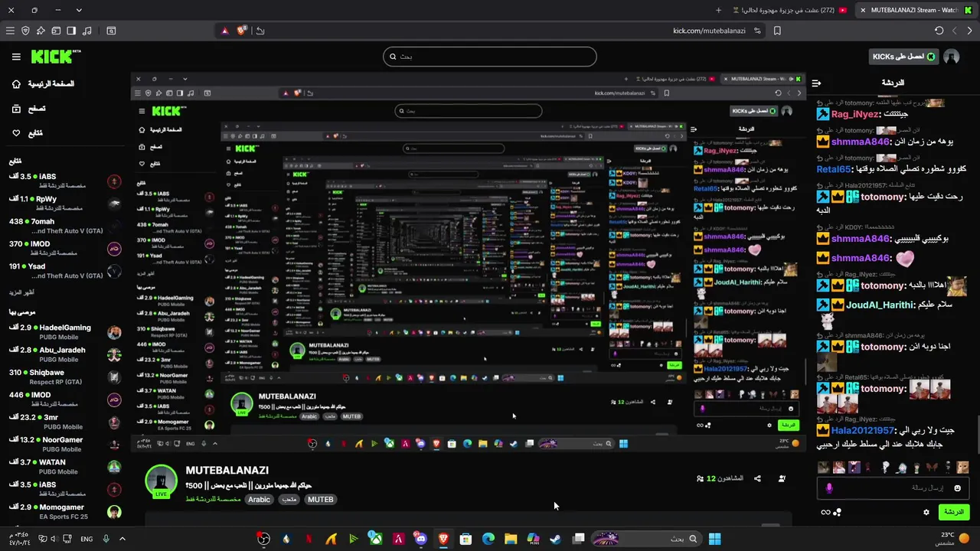Open recommended channel Momogamer
980x551 pixels.
pos(65,511)
